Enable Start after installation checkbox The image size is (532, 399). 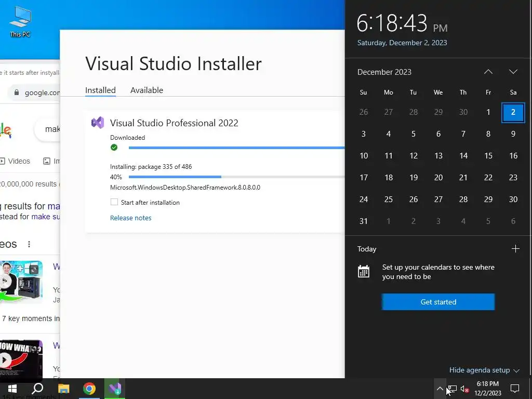(x=114, y=202)
